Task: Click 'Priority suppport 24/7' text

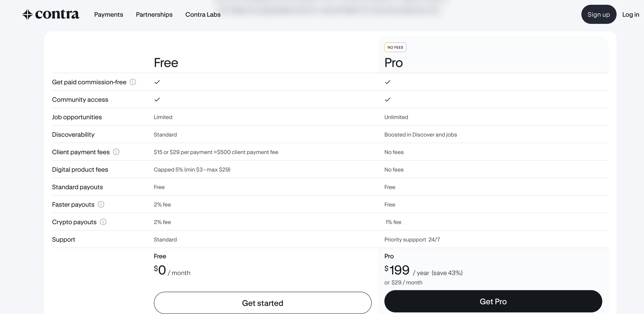Action: (x=412, y=239)
